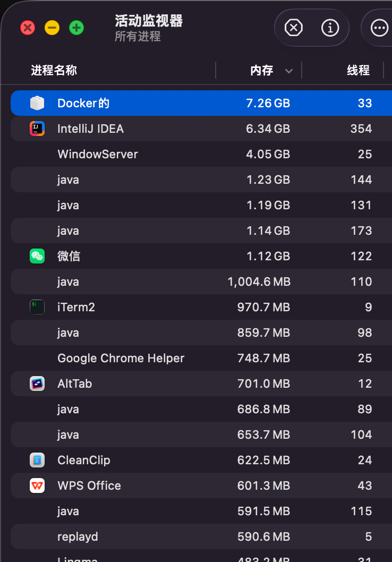Screen dimensions: 392x562
Task: Click thread count 5 for replayd
Action: [x=368, y=537]
